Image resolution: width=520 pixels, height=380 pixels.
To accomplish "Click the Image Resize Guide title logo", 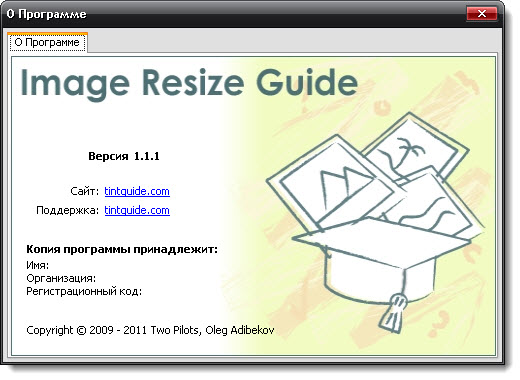I will (x=189, y=84).
